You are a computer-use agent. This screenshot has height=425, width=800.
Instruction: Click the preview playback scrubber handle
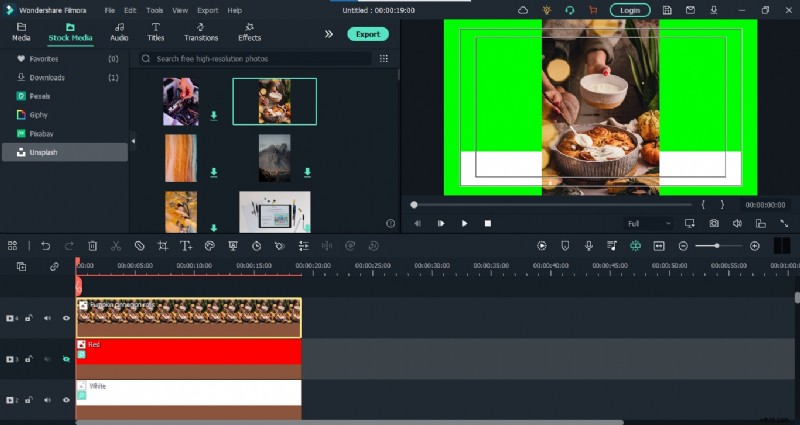click(x=414, y=205)
